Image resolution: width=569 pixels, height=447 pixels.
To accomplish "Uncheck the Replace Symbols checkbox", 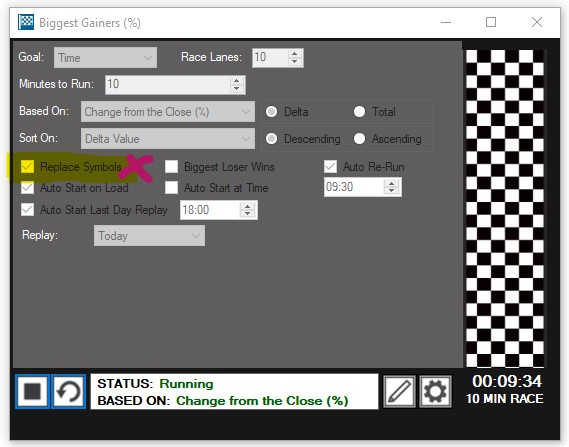I will point(28,167).
